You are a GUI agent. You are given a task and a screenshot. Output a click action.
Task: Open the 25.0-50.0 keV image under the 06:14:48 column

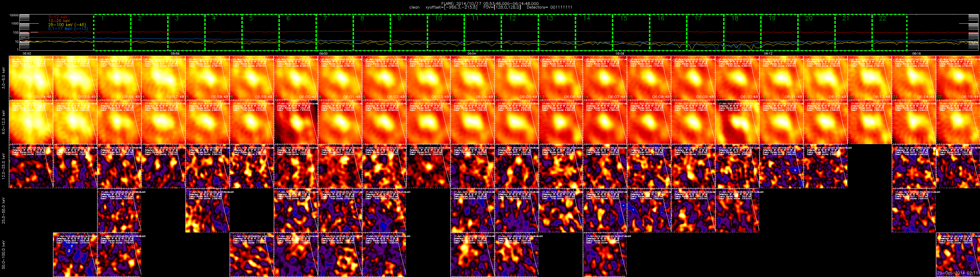pos(913,210)
